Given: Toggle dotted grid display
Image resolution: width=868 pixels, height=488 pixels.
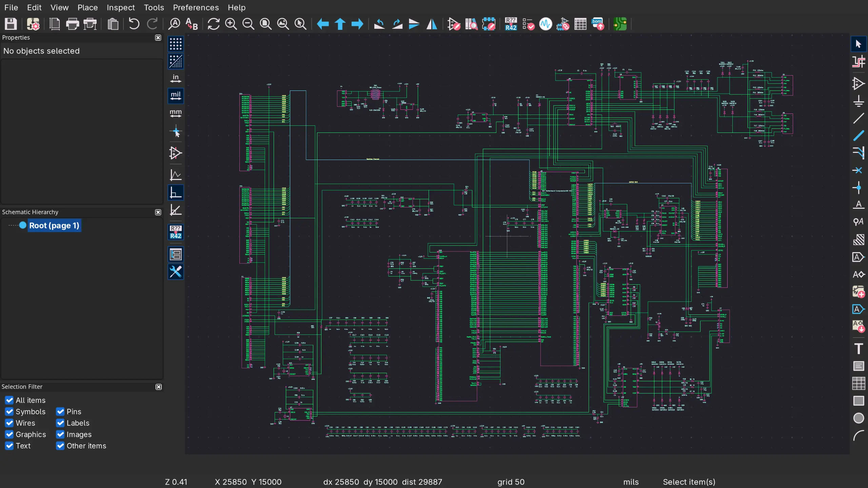Looking at the screenshot, I should pyautogui.click(x=176, y=44).
